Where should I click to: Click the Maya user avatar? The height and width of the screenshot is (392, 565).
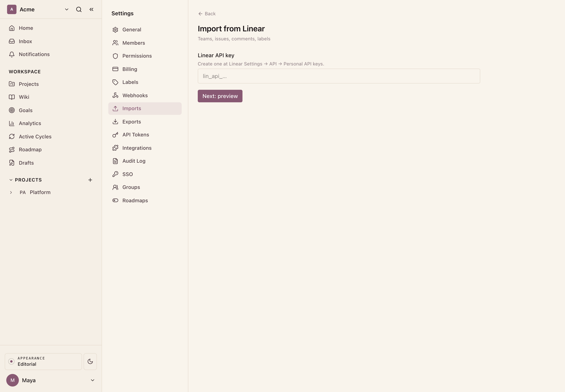pos(13,380)
